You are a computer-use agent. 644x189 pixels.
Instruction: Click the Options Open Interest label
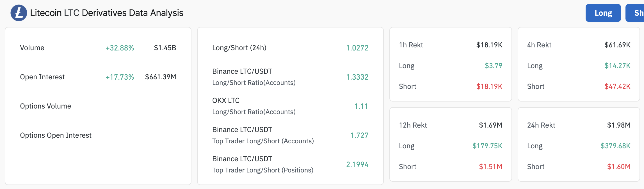56,135
